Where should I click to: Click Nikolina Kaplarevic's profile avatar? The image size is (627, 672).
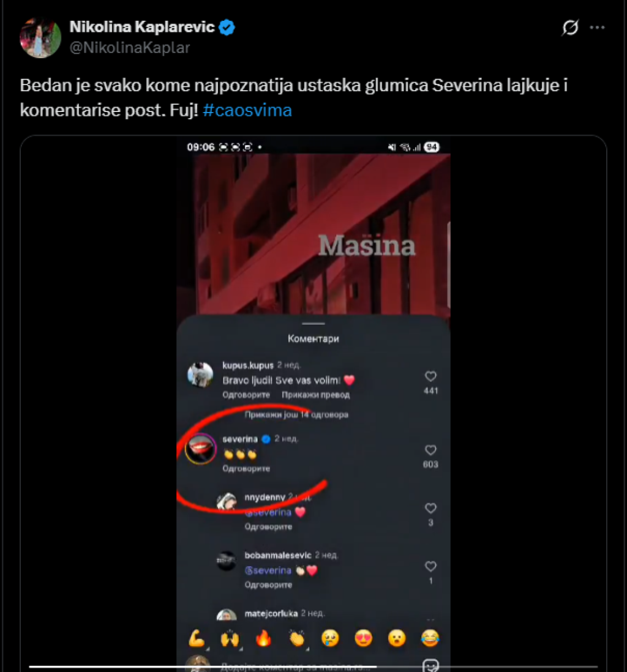tap(40, 37)
